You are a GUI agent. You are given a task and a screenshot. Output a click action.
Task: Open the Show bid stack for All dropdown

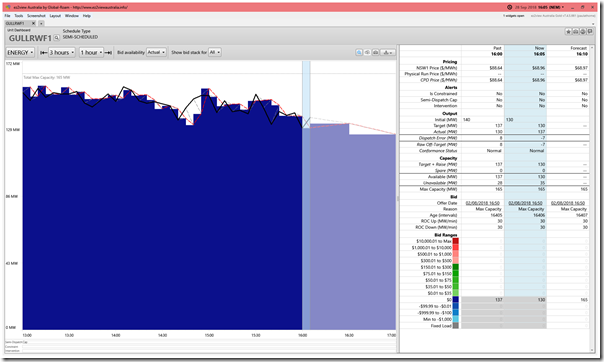point(215,52)
